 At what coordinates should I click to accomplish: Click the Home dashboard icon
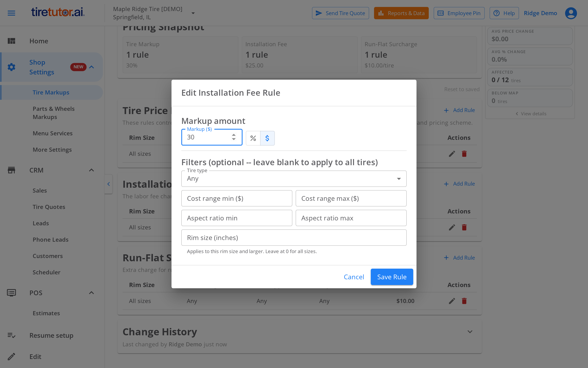pos(11,41)
